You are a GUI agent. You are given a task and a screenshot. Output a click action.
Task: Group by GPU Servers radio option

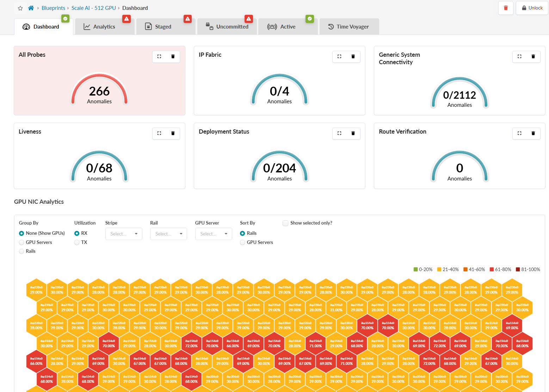click(x=21, y=243)
